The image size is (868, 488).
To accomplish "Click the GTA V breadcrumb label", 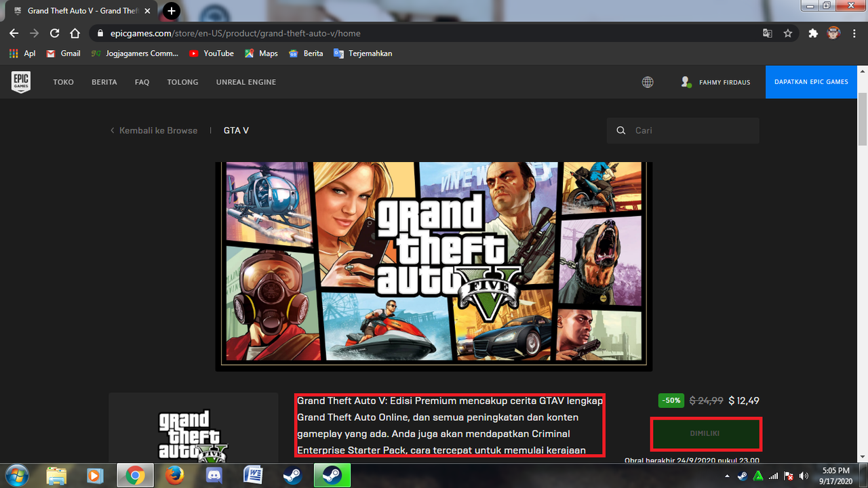I will [236, 130].
